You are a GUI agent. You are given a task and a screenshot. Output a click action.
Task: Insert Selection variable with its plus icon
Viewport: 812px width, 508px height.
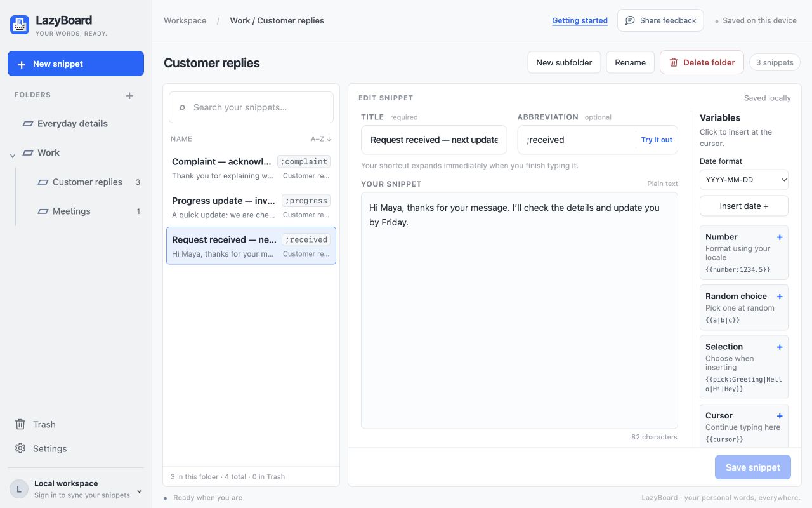coord(780,347)
